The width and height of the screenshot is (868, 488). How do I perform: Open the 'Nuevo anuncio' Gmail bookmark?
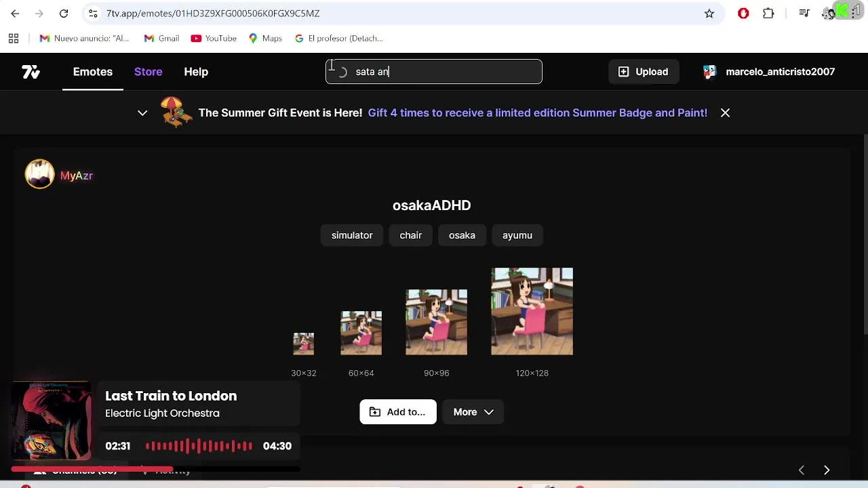pyautogui.click(x=84, y=39)
